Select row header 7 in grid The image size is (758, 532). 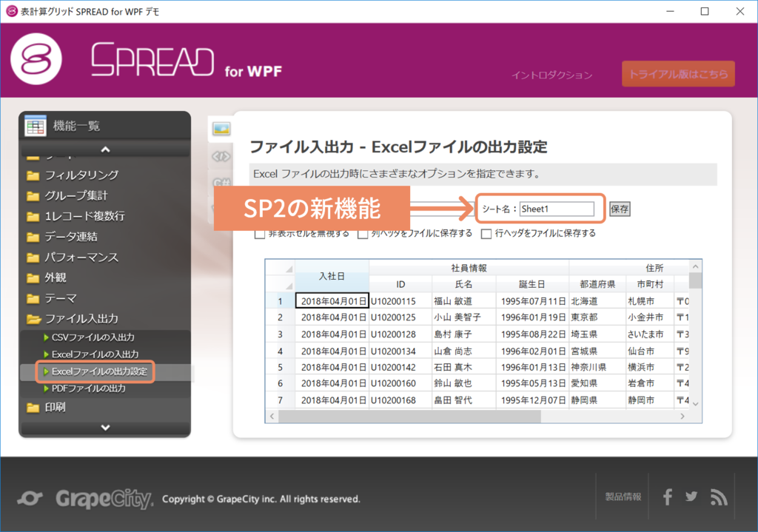[280, 400]
